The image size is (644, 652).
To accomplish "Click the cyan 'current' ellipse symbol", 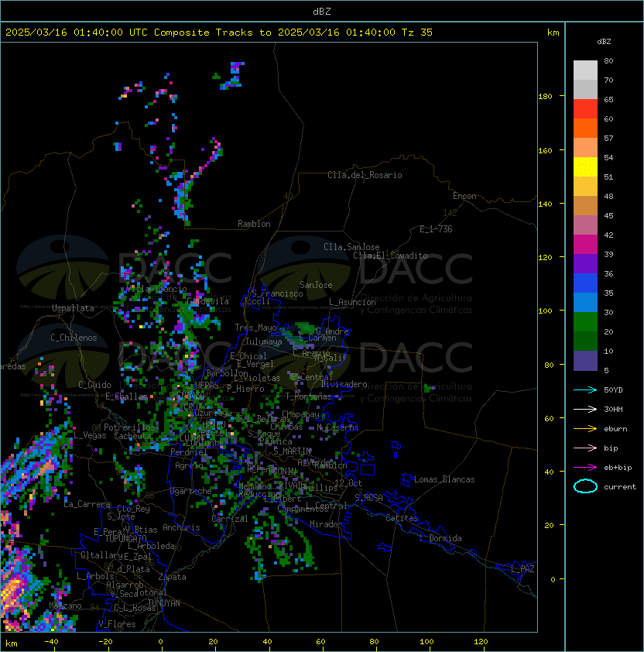I will pyautogui.click(x=585, y=486).
